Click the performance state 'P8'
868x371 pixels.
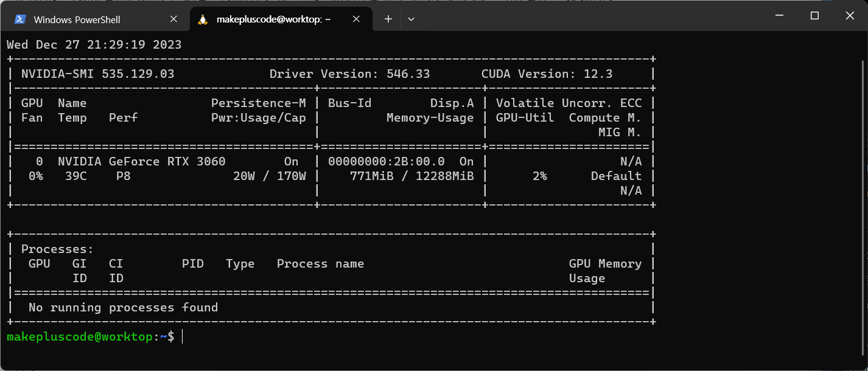(x=123, y=176)
